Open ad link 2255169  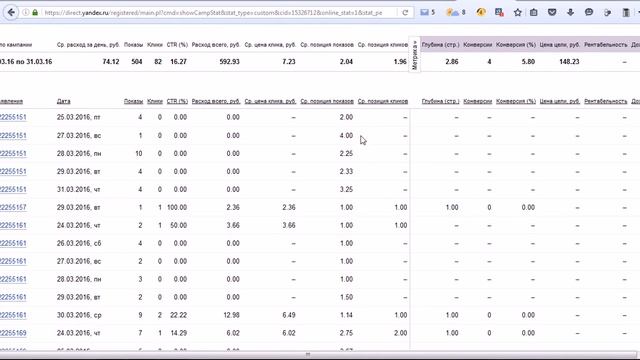coord(13,333)
